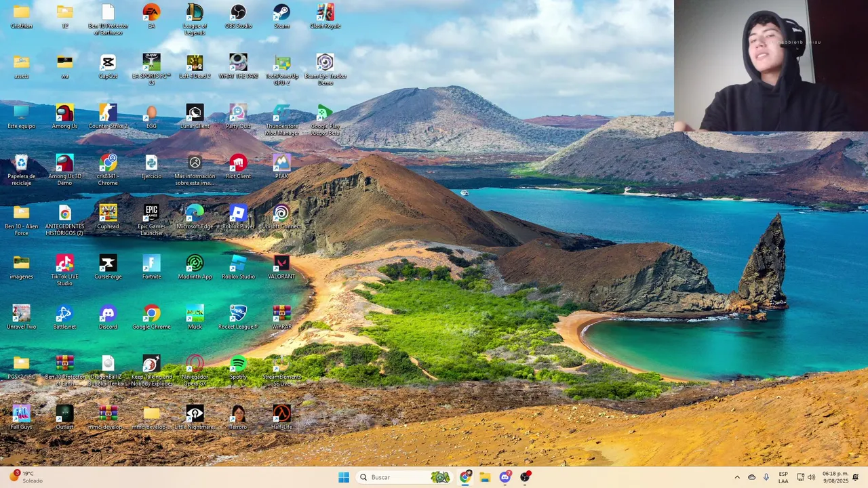Select the Ben 10 - Alien Force folder
This screenshot has height=488, width=868.
(x=21, y=220)
